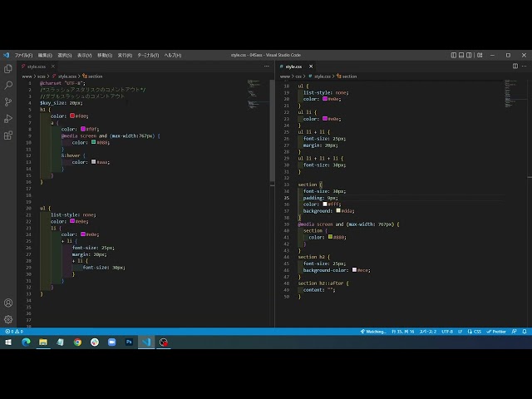Close the style.css tab
The image size is (532, 399).
[x=311, y=66]
